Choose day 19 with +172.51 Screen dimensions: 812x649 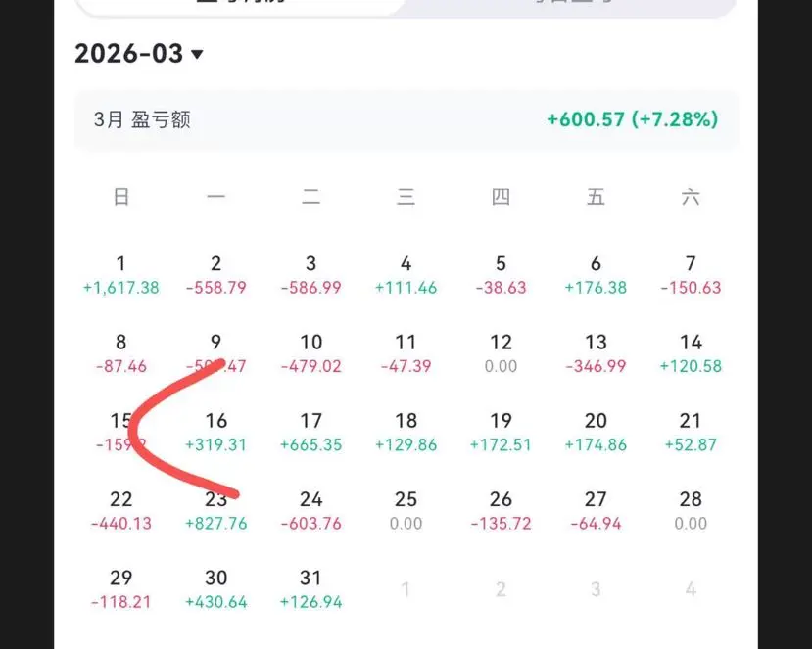click(x=501, y=432)
